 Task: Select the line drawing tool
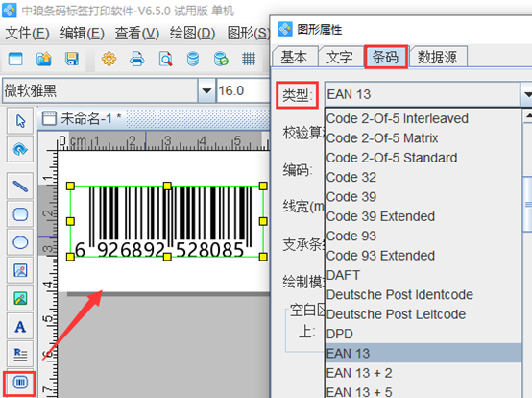[20, 186]
